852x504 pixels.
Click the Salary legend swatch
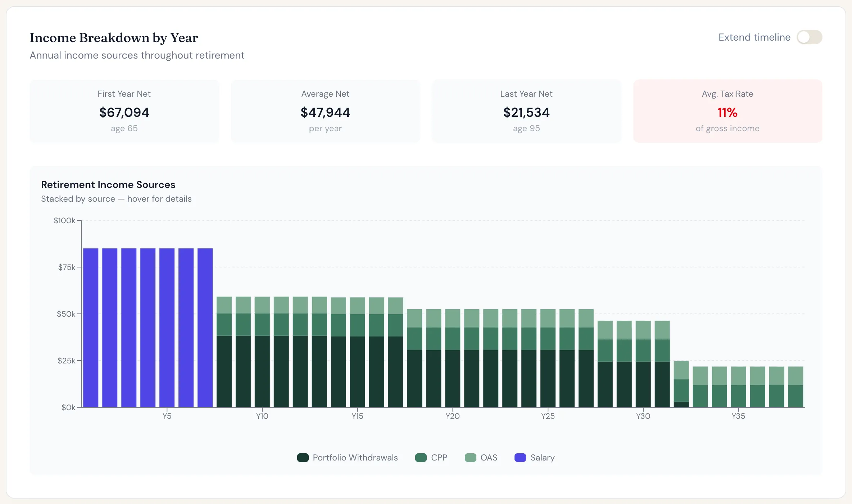coord(520,458)
